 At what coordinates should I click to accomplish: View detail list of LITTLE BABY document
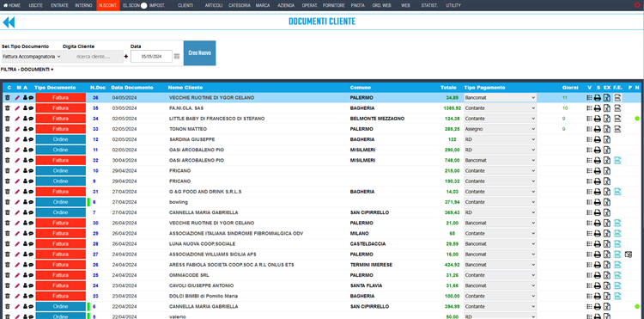[x=589, y=119]
